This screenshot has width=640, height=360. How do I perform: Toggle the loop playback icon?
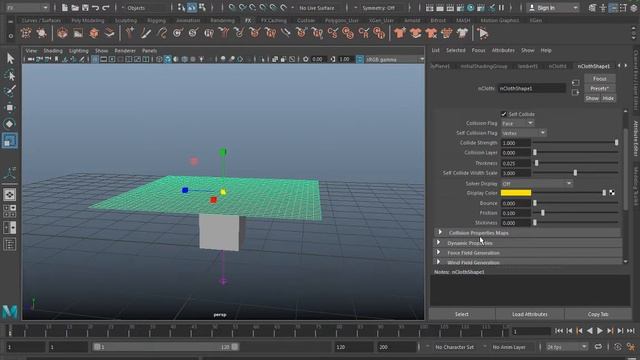[x=598, y=347]
